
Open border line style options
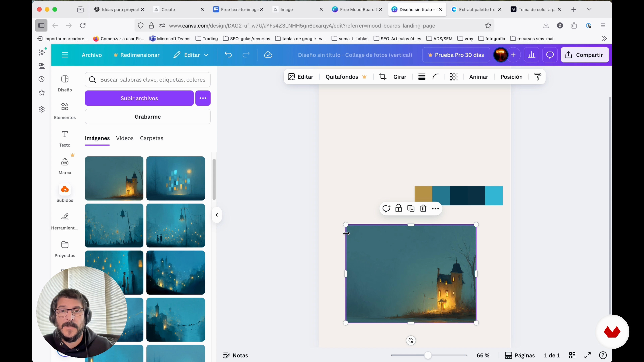pos(422,77)
